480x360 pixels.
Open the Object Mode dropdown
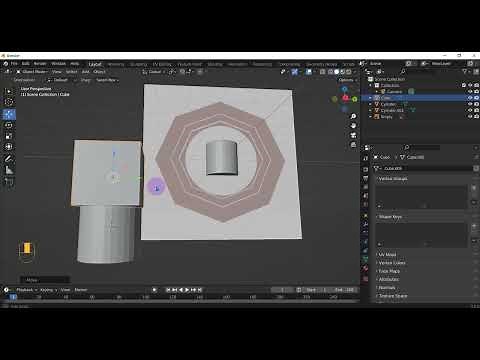[32, 72]
